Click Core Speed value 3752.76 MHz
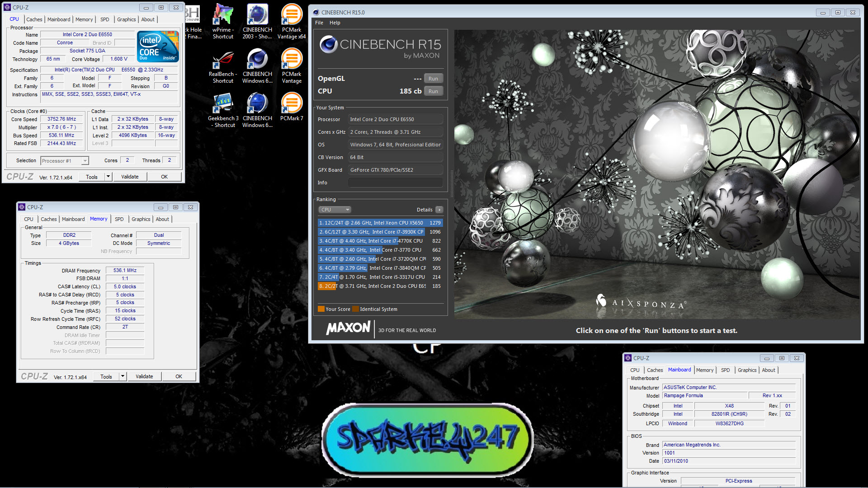The height and width of the screenshot is (488, 868). click(61, 119)
